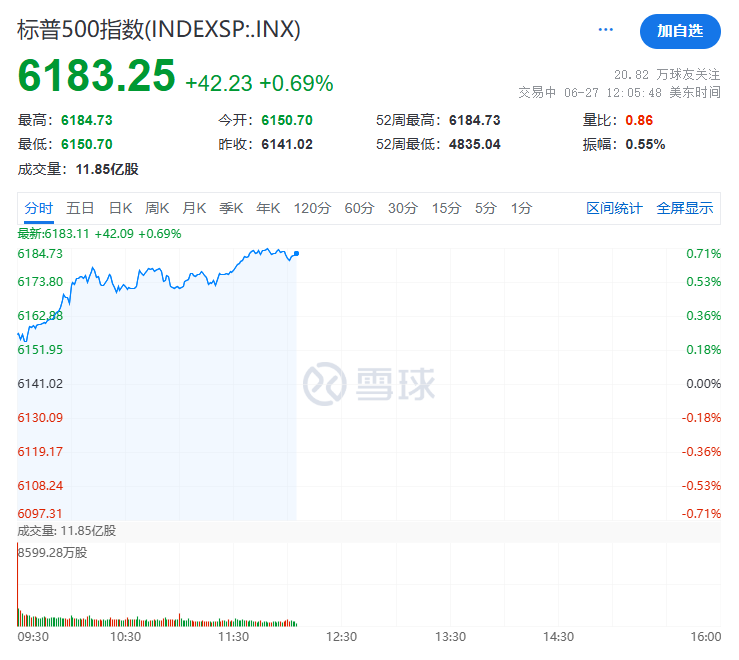This screenshot has width=739, height=660.
Task: Click the 16:00 time axis label
Action: point(706,637)
